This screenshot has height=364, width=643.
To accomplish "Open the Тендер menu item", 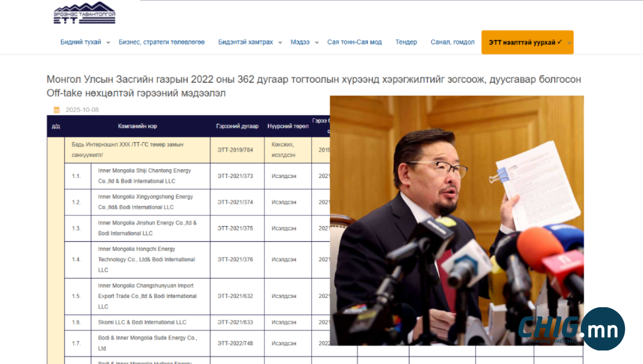I will (406, 42).
